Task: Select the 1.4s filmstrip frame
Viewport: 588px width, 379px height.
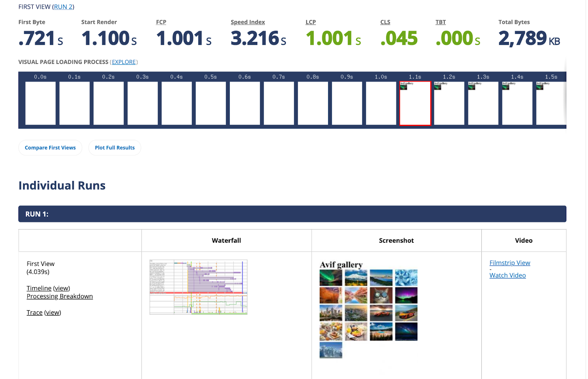Action: click(x=517, y=103)
